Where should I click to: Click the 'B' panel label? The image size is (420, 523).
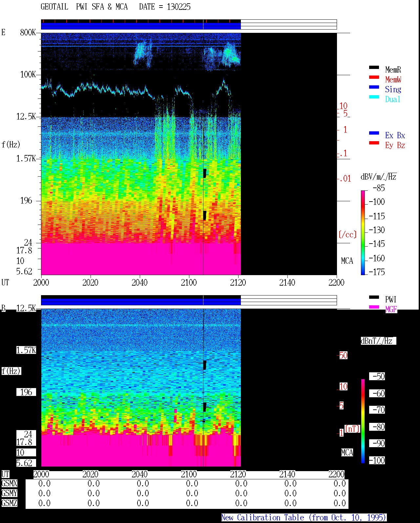[3, 308]
